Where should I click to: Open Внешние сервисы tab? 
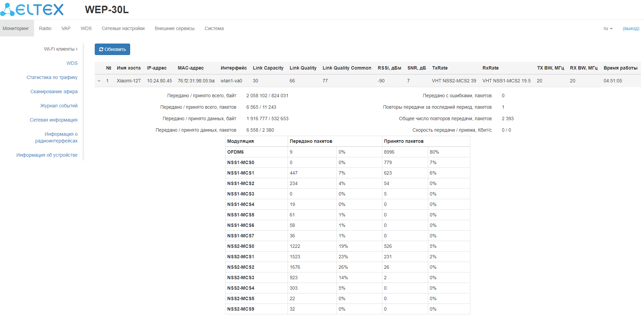tap(174, 29)
